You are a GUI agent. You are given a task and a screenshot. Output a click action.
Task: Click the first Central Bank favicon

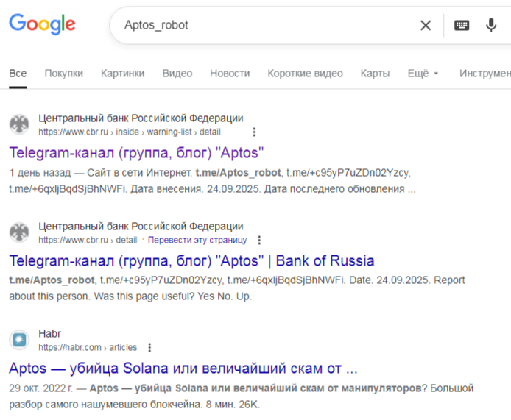coord(19,124)
